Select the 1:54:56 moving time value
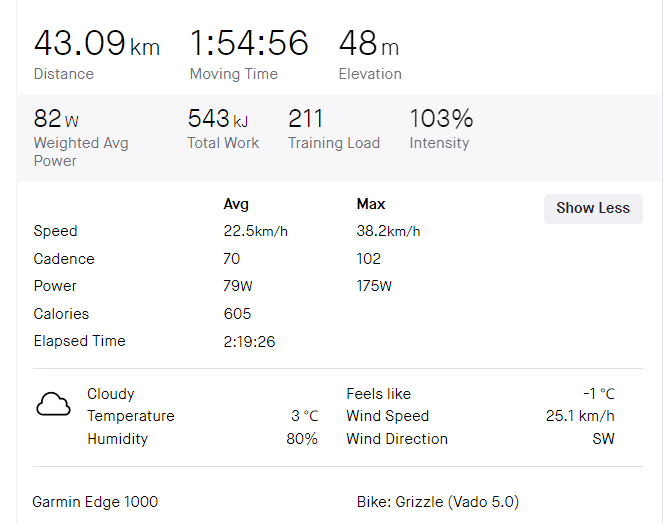This screenshot has width=664, height=524. pyautogui.click(x=249, y=44)
